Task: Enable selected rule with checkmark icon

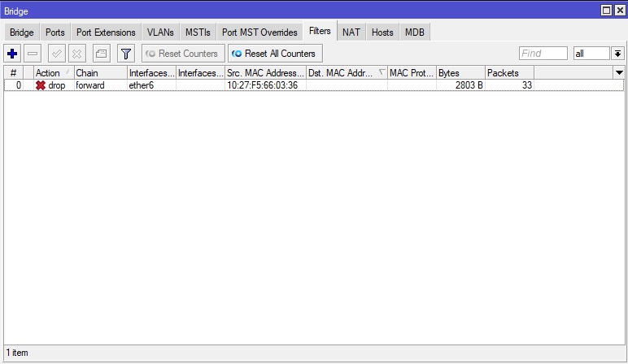Action: 56,54
